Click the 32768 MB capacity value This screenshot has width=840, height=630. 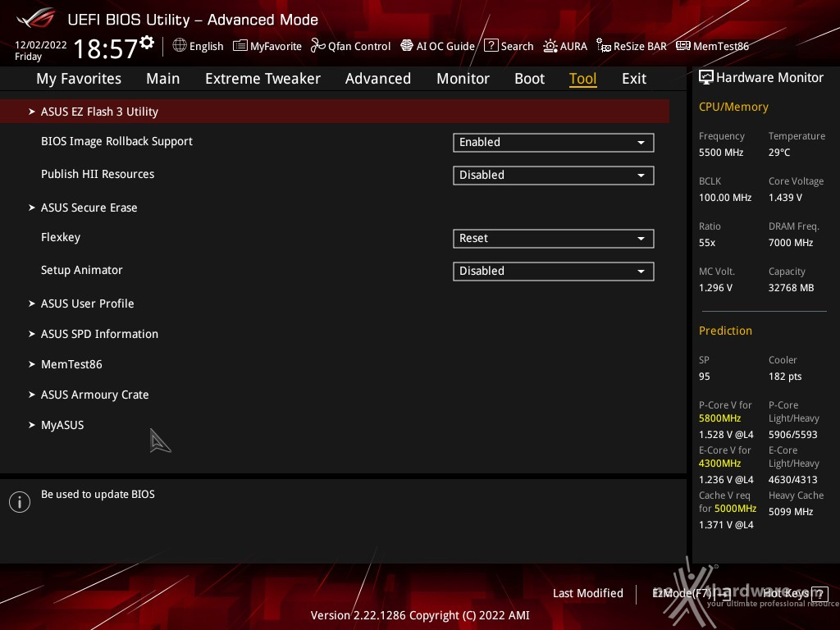[792, 288]
